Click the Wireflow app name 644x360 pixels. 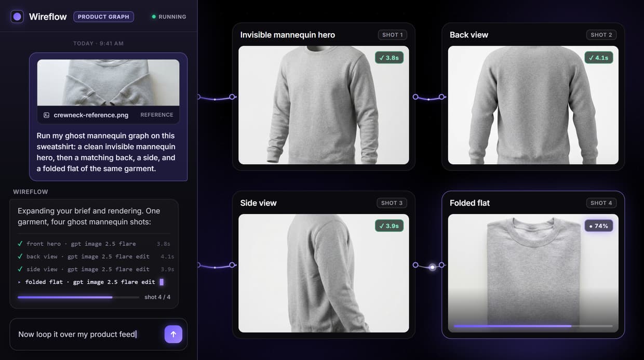pyautogui.click(x=48, y=17)
